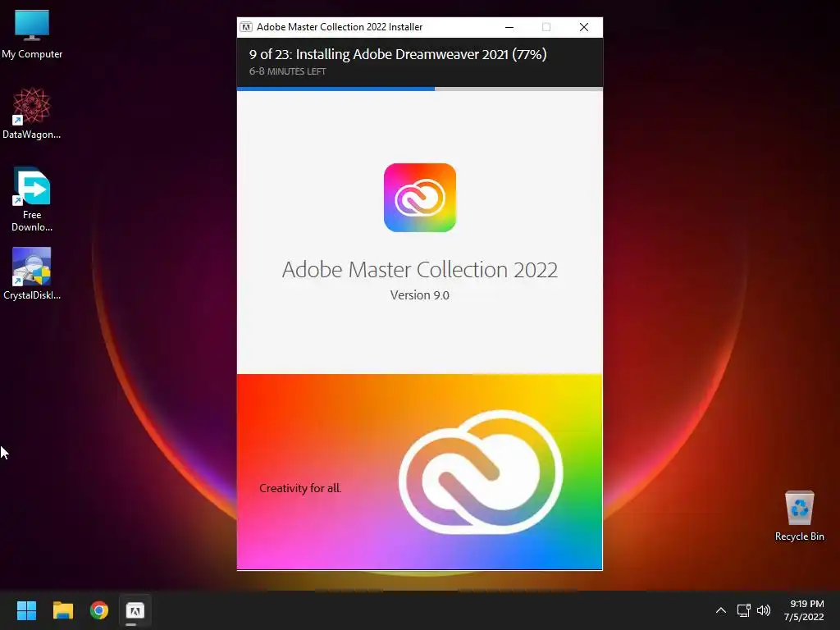Show hidden system tray icons
This screenshot has height=630, width=840.
click(x=721, y=610)
